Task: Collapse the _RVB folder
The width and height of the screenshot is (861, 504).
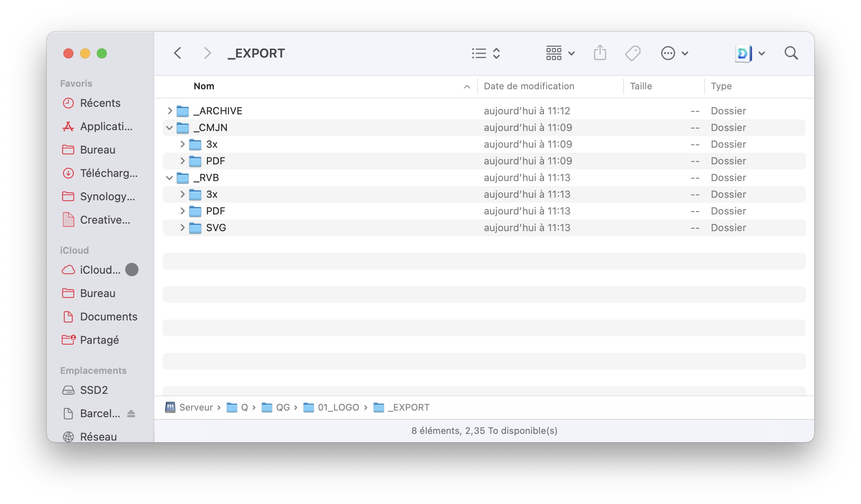Action: pos(169,178)
